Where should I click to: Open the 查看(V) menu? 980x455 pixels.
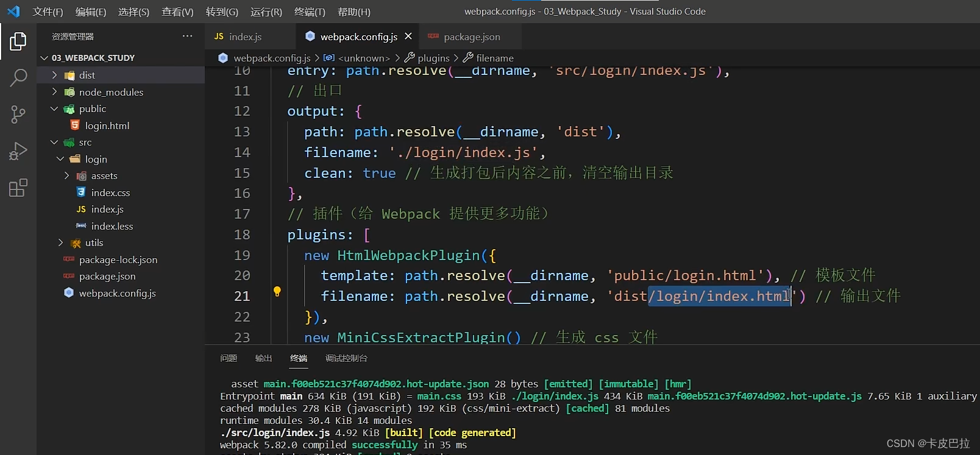pyautogui.click(x=177, y=12)
